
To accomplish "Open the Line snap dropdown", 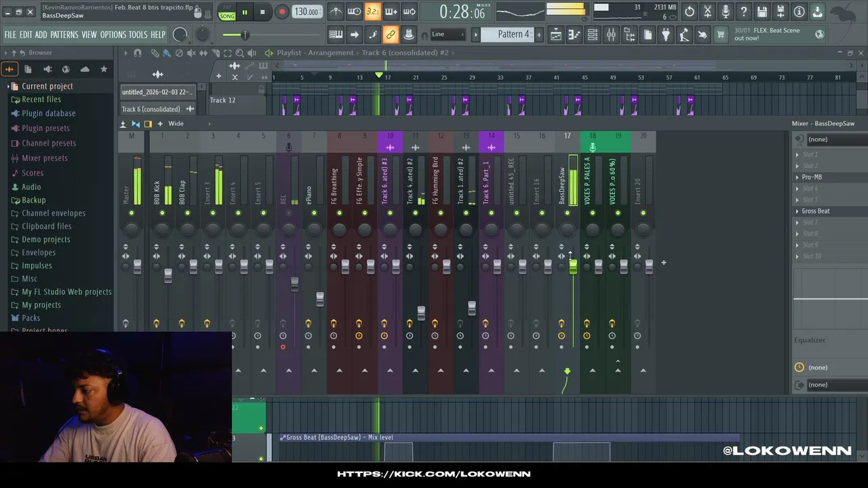I will click(448, 35).
